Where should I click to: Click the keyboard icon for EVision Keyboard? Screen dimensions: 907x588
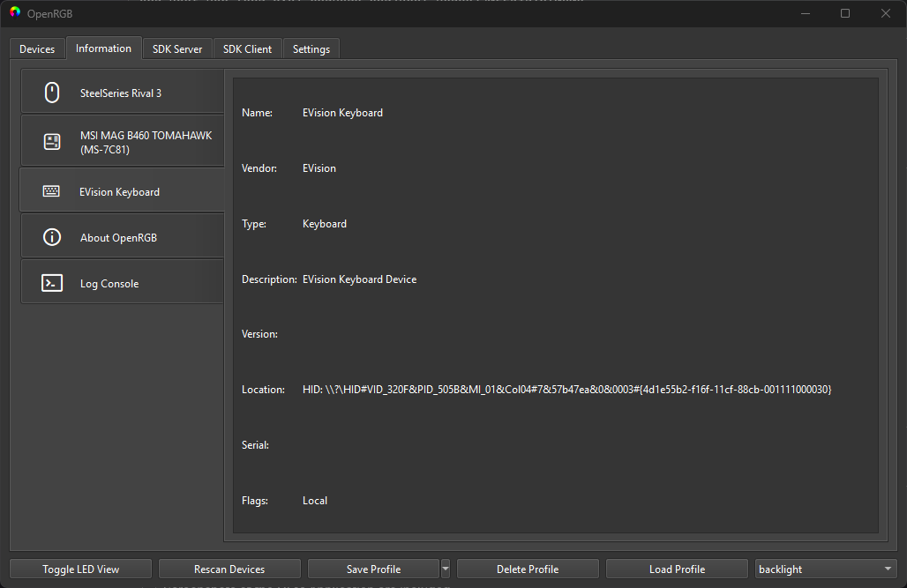[52, 191]
